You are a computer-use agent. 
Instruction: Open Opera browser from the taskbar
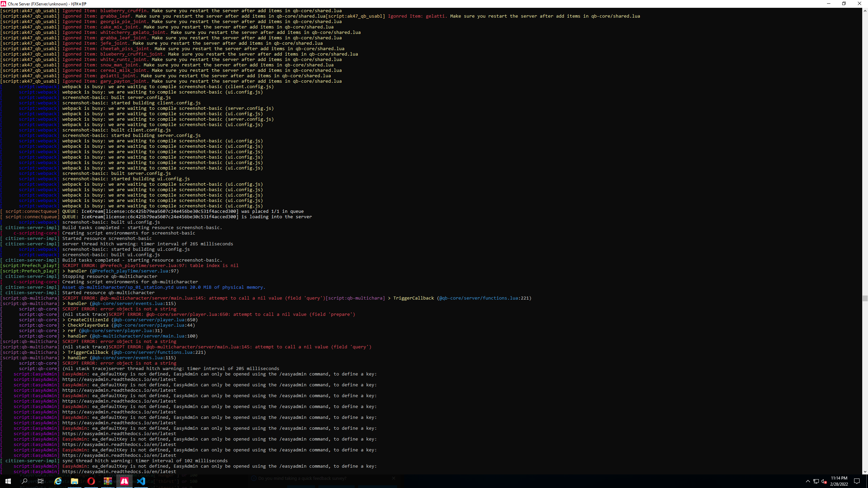92,481
